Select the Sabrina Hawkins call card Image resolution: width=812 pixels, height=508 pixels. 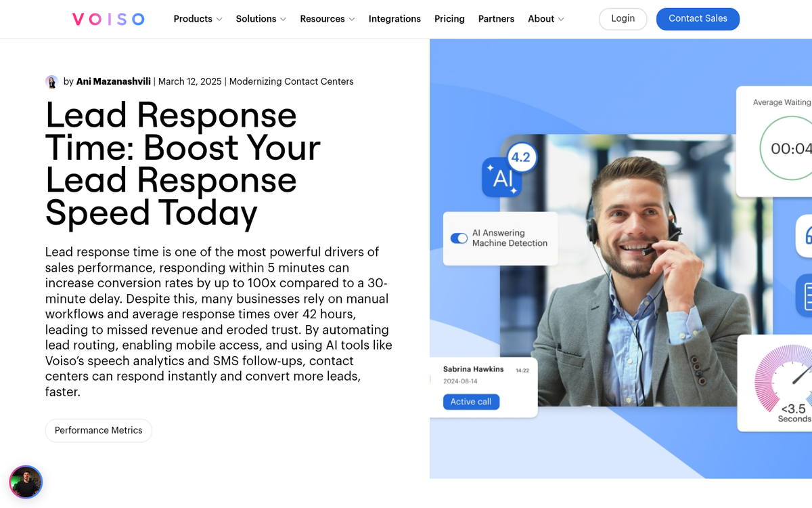[x=482, y=386]
